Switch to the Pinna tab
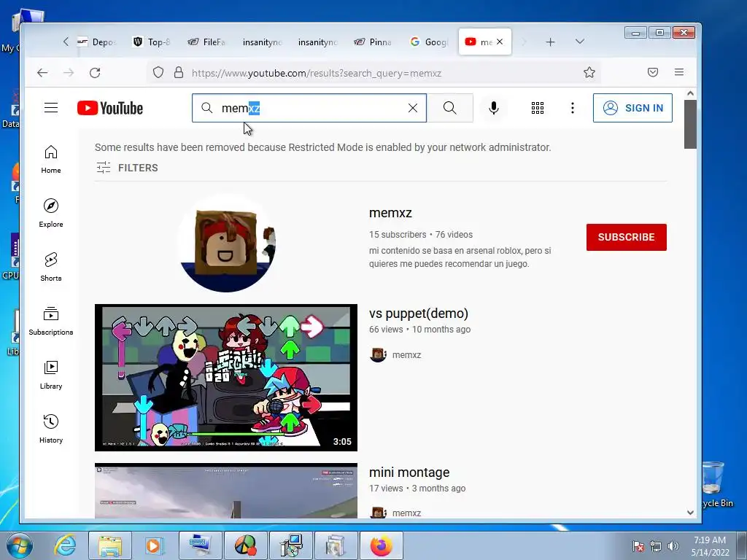The height and width of the screenshot is (560, 747). (x=373, y=42)
